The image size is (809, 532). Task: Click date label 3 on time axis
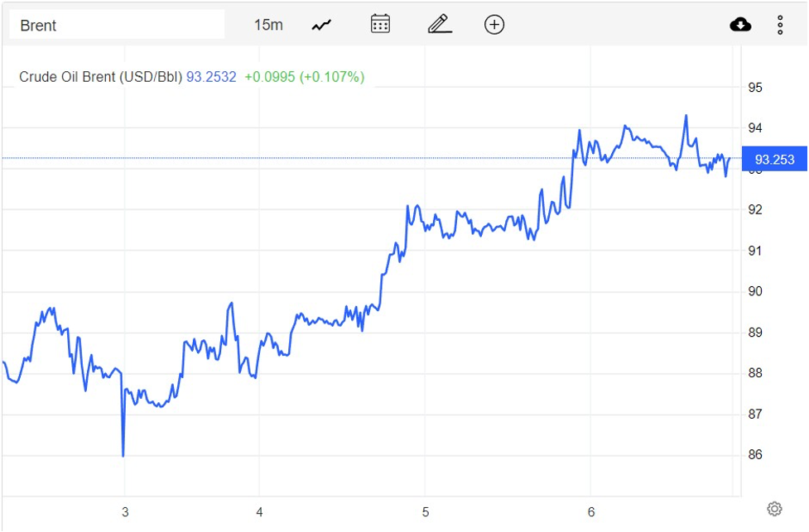(125, 512)
